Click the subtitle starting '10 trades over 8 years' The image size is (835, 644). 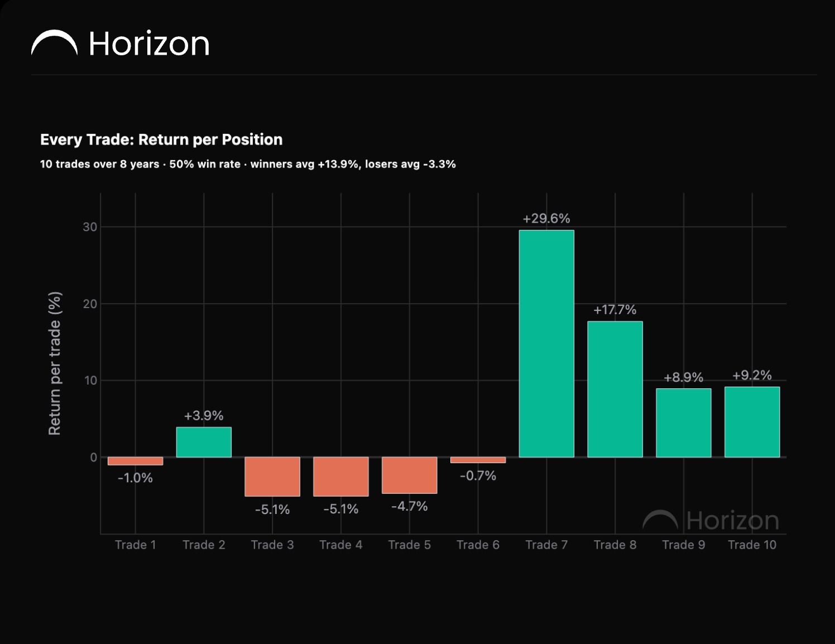tap(248, 164)
